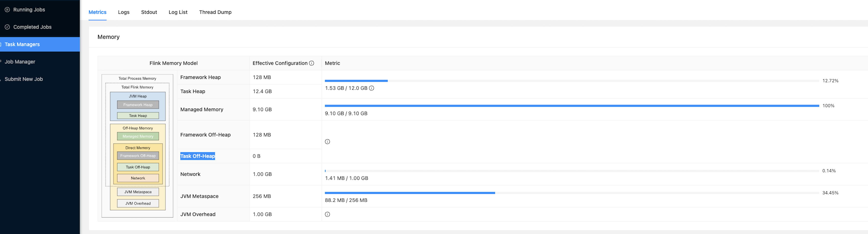Select the Metrics tab
The height and width of the screenshot is (234, 868).
tap(97, 12)
